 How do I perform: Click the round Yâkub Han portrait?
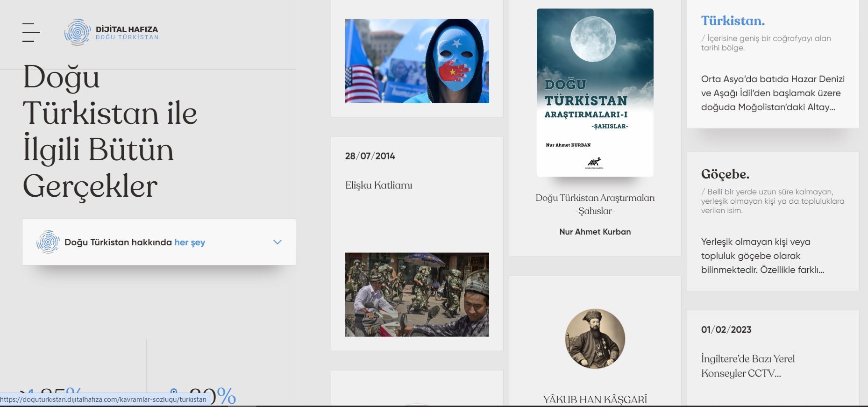pos(595,339)
